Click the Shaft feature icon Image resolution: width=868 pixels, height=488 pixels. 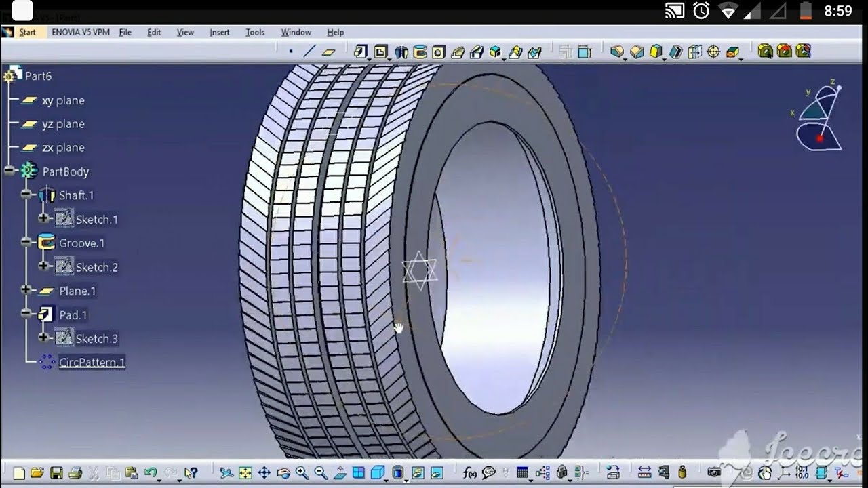401,52
